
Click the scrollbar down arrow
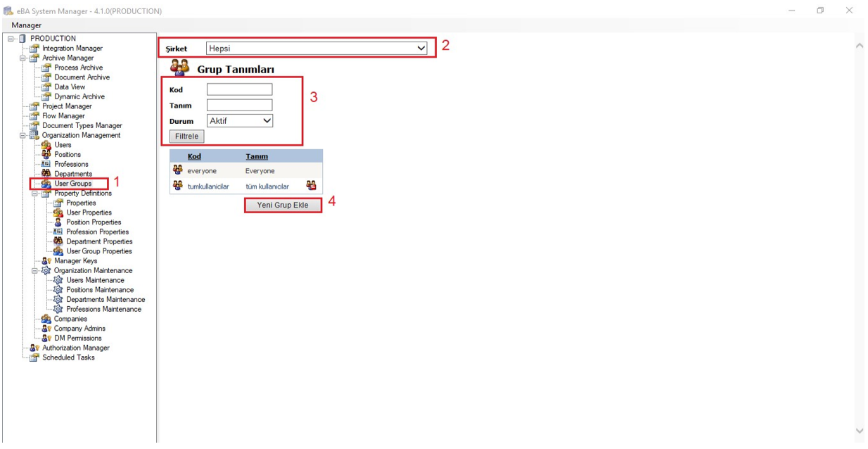coord(859,431)
